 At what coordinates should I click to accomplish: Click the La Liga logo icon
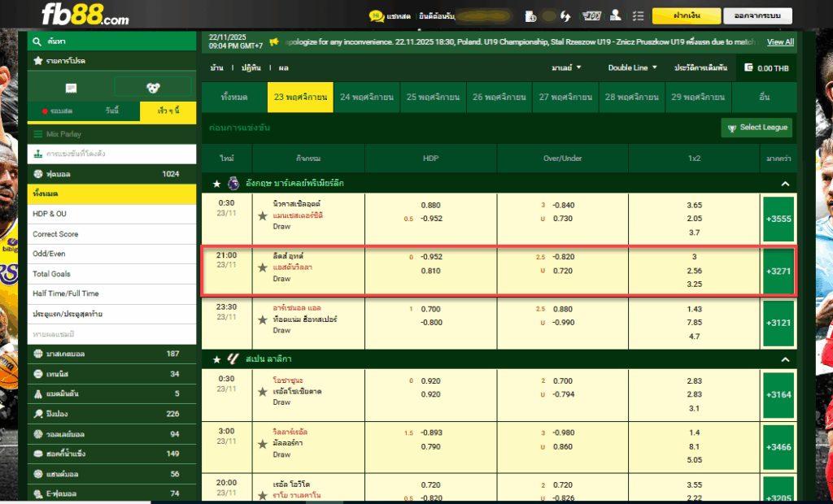point(233,359)
